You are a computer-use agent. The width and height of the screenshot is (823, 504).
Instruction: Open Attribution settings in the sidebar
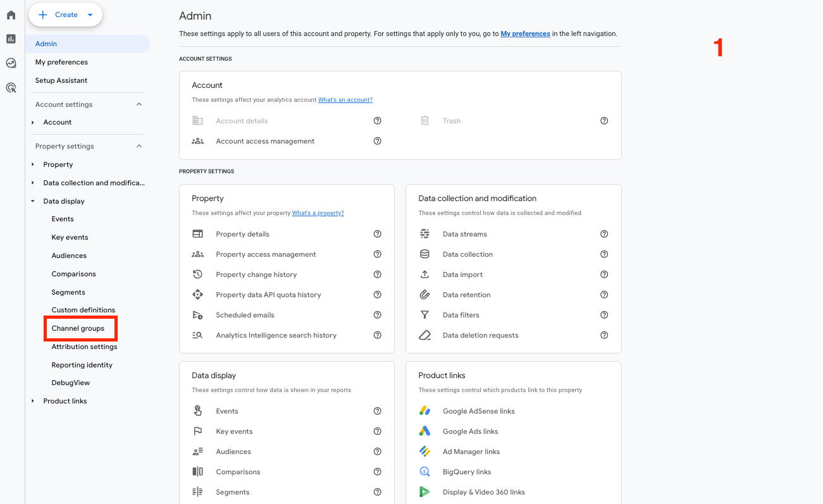pos(84,347)
